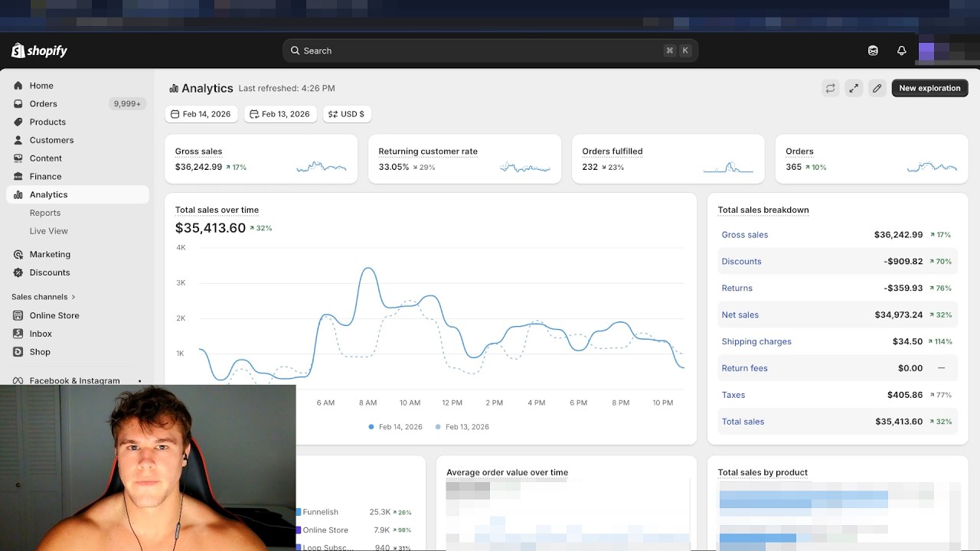The height and width of the screenshot is (551, 980).
Task: Click the Marketing target icon
Action: pyautogui.click(x=18, y=254)
